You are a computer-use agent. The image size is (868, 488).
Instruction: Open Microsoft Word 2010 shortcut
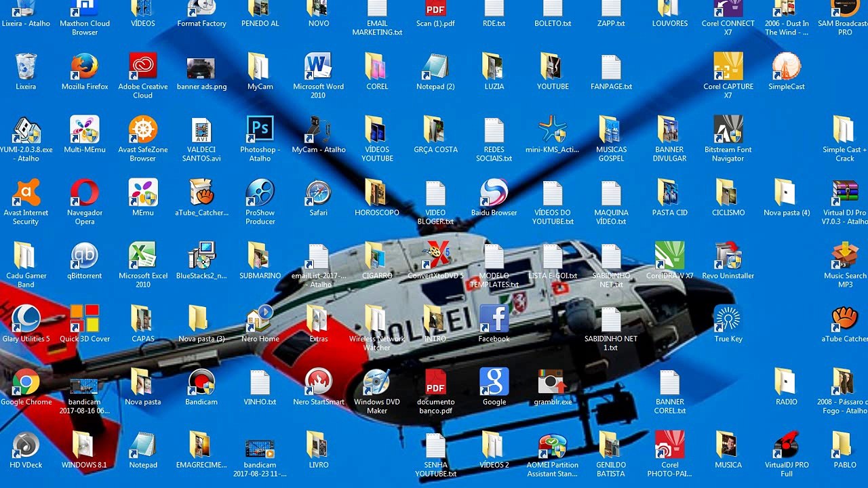(x=318, y=67)
